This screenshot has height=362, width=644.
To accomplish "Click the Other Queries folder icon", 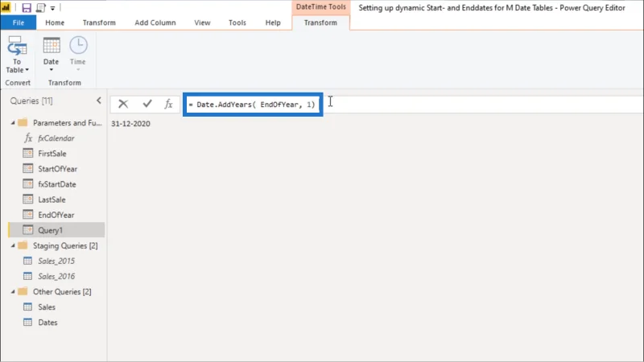I will [x=23, y=291].
